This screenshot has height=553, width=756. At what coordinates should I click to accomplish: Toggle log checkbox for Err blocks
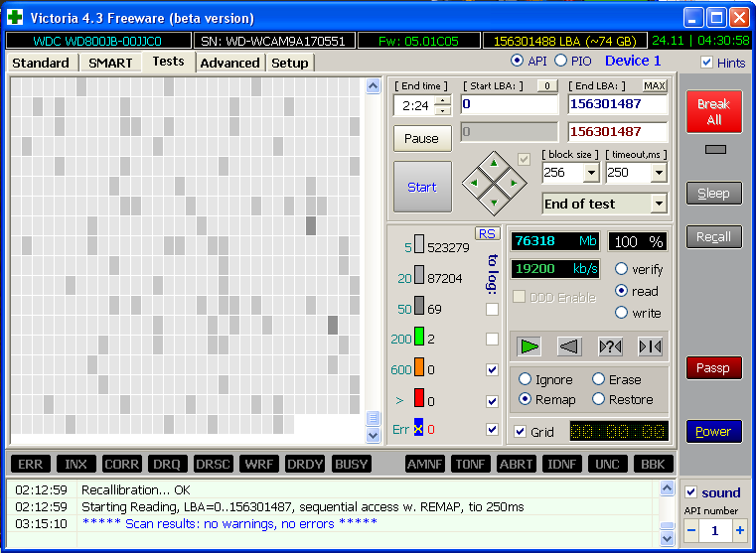click(x=492, y=429)
